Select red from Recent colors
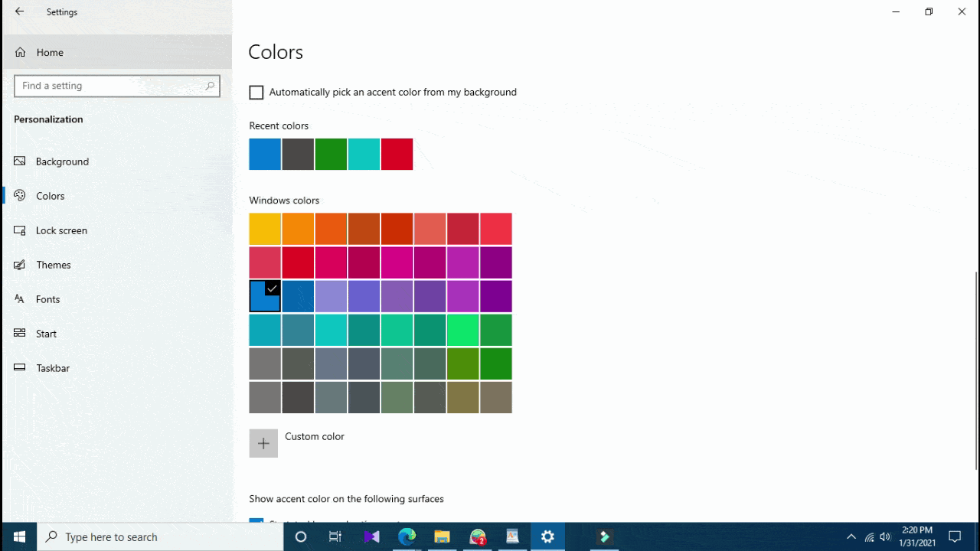This screenshot has height=551, width=980. click(397, 154)
